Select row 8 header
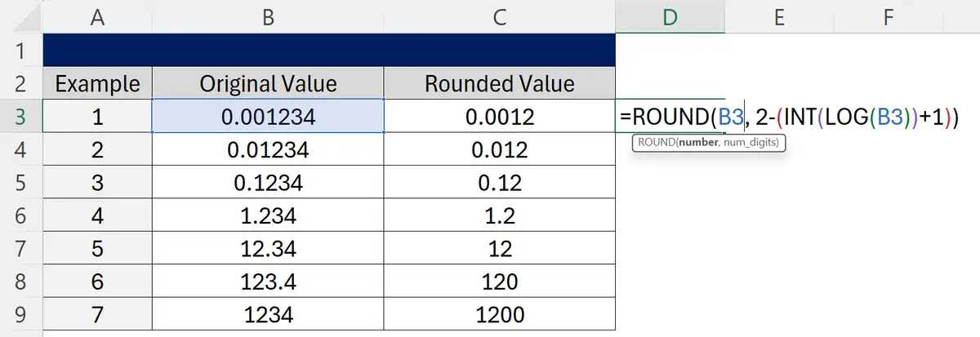Image resolution: width=980 pixels, height=337 pixels. pyautogui.click(x=21, y=282)
